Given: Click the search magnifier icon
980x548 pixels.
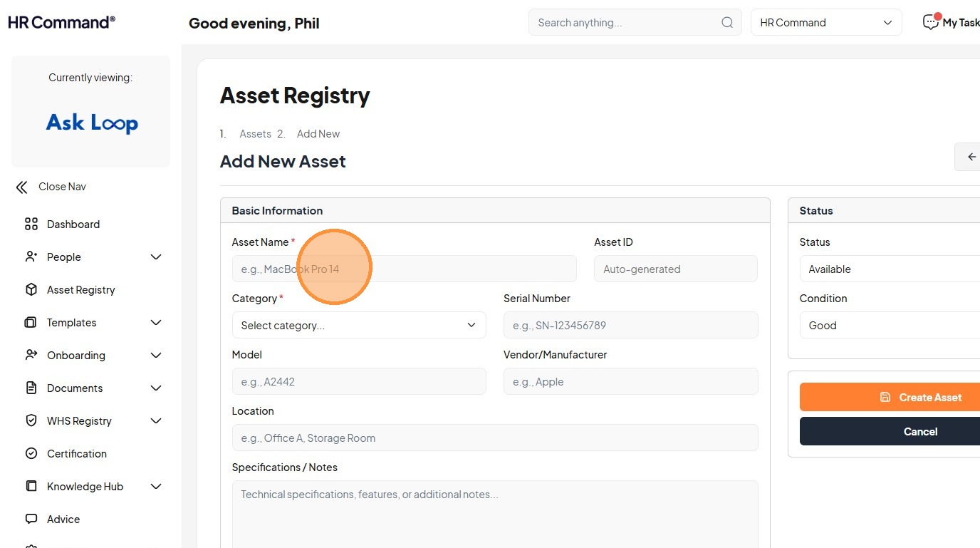Looking at the screenshot, I should [x=727, y=23].
